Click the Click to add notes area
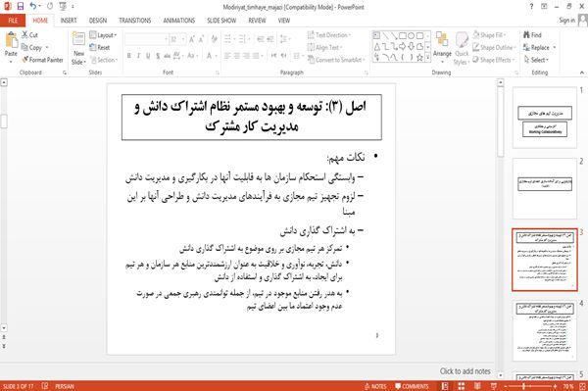The image size is (588, 391). [465, 371]
